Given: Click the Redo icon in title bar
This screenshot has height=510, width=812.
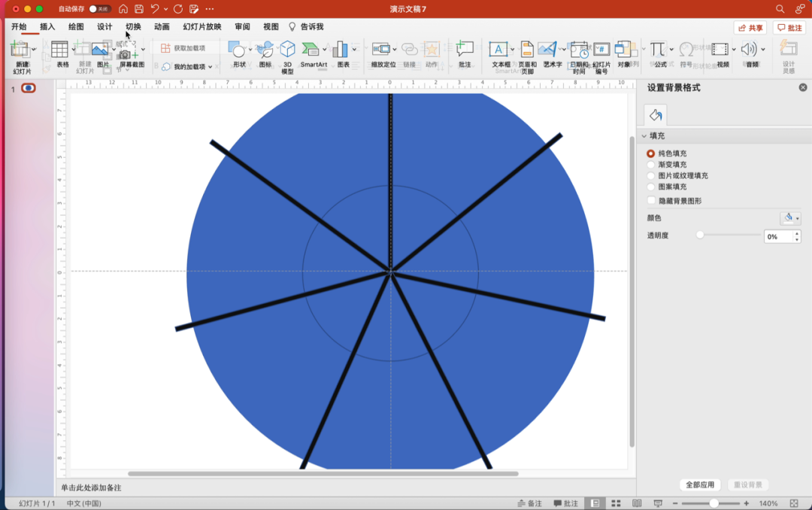Looking at the screenshot, I should click(x=178, y=9).
